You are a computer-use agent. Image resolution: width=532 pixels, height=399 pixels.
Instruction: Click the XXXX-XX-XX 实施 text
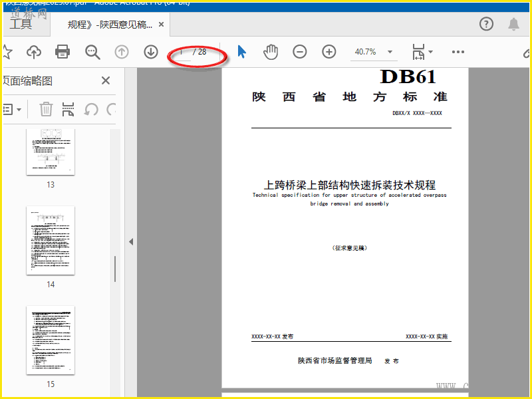click(x=426, y=336)
